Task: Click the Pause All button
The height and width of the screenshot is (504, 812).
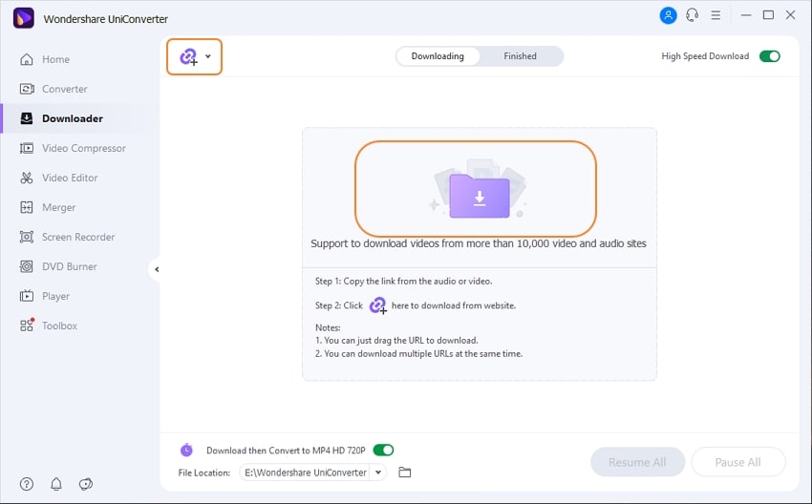Action: coord(737,462)
